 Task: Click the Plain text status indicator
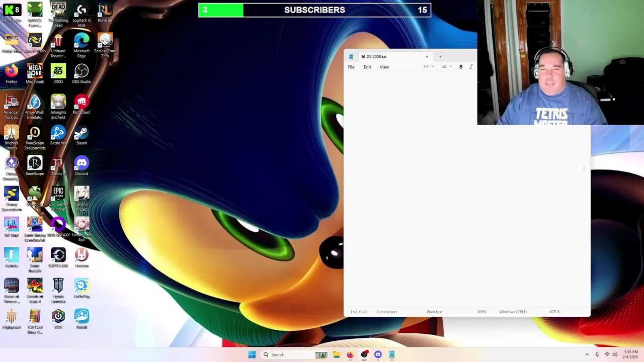pos(435,312)
